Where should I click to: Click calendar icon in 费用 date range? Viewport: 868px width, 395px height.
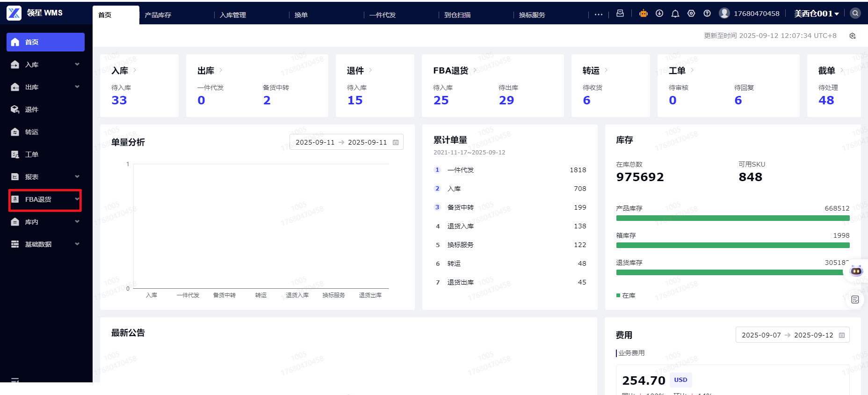[x=842, y=335]
